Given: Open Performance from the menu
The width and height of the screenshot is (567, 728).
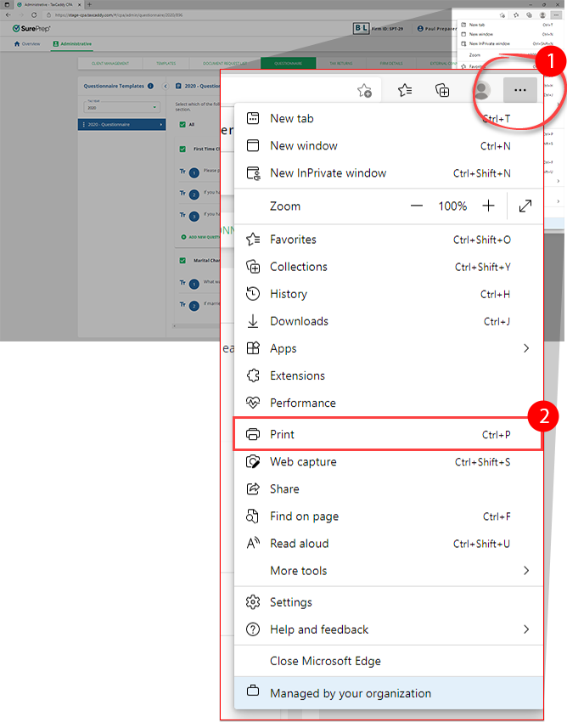Looking at the screenshot, I should 389,403.
